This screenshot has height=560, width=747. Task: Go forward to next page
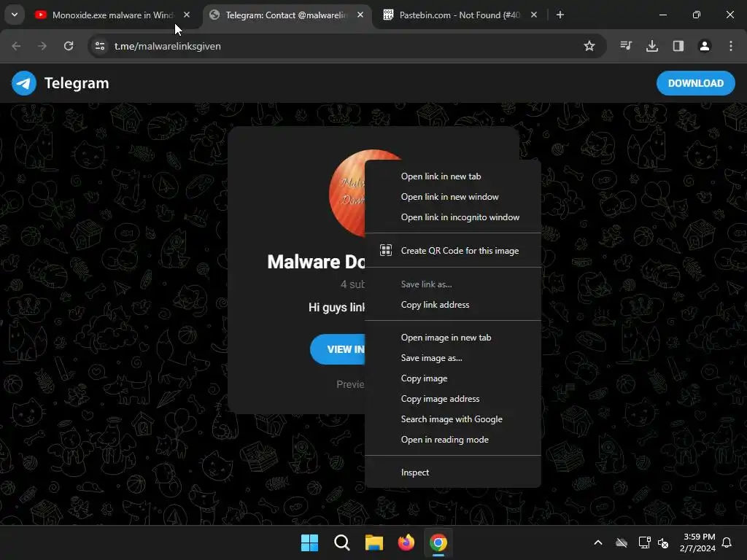click(42, 46)
